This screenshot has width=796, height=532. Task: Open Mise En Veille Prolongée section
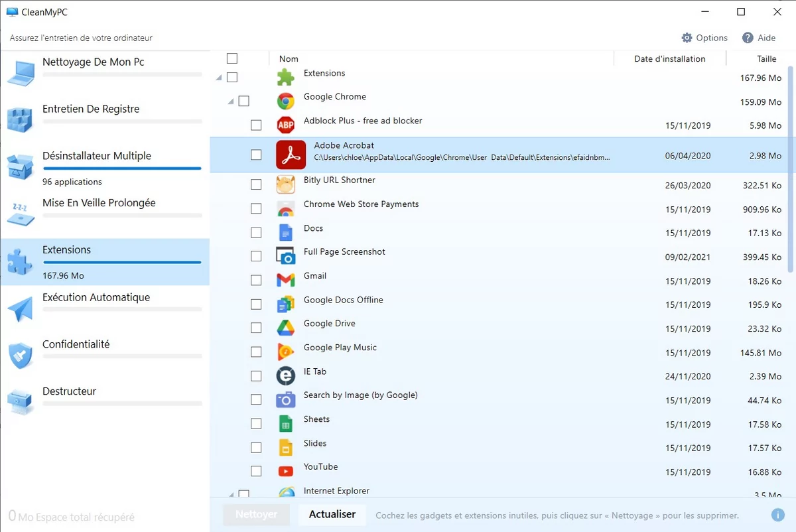[105, 215]
